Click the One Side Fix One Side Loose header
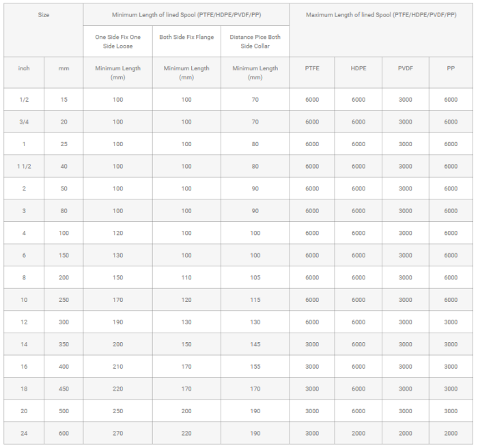 click(x=117, y=41)
